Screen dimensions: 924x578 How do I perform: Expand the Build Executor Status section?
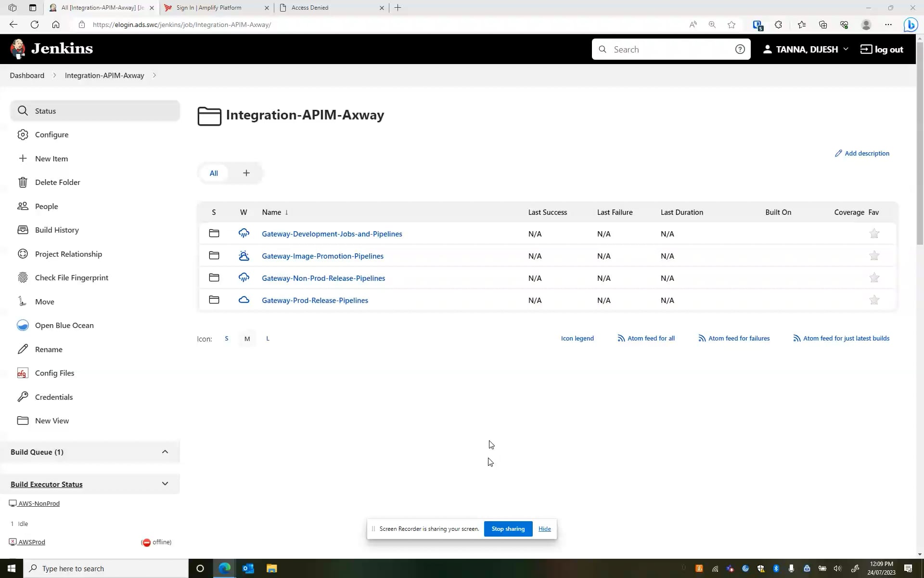point(165,484)
